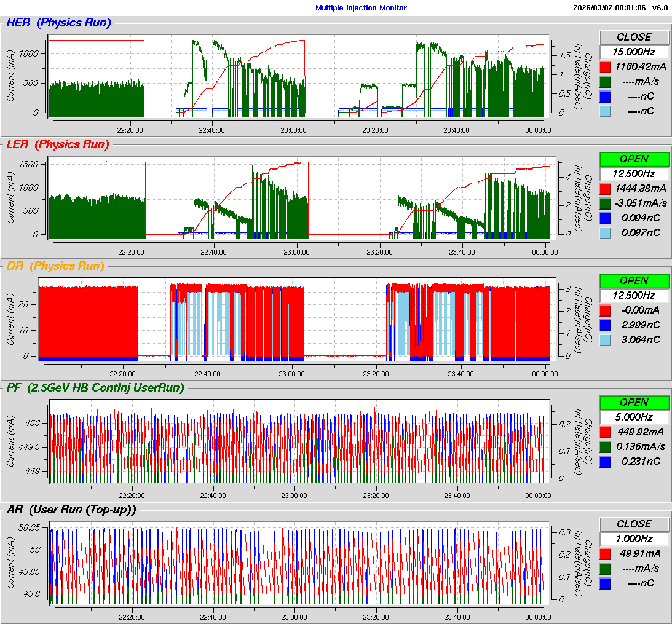Click the AR red current swatch
Image resolution: width=672 pixels, height=624 pixels.
[605, 553]
